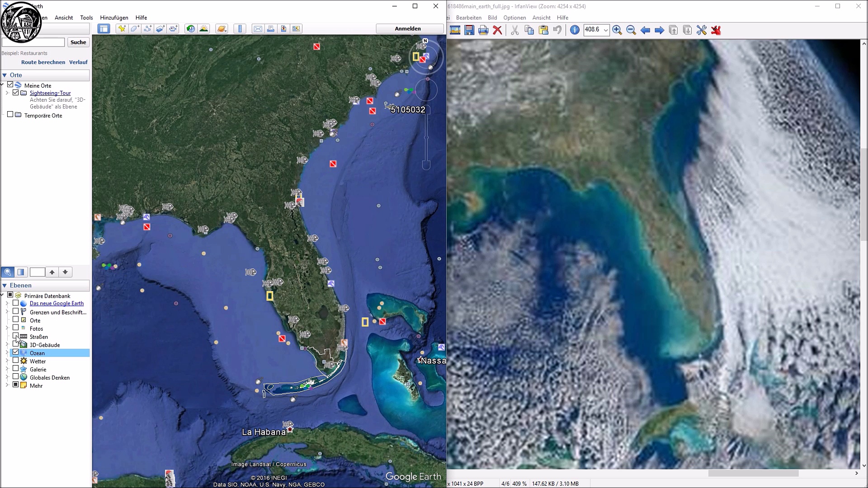The width and height of the screenshot is (868, 488).
Task: Uncheck the Ozean layer checkbox
Action: coord(16,352)
